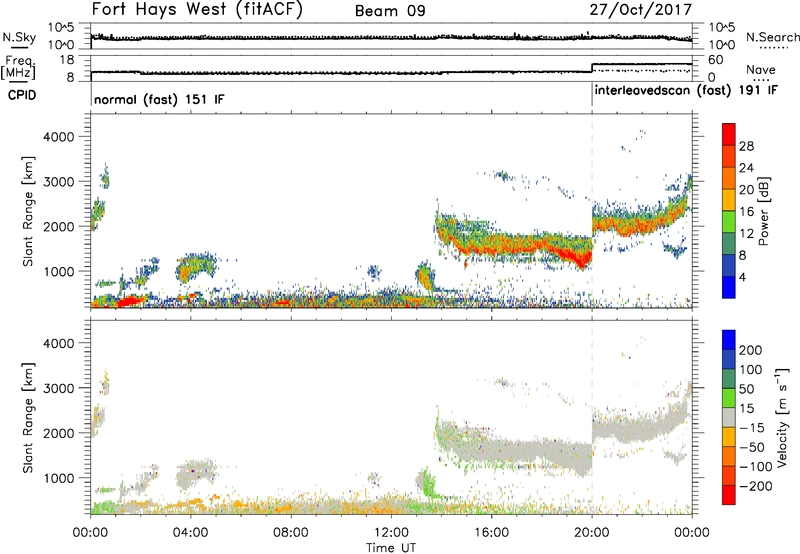Click the power panel 'Slant Range [km]' label
This screenshot has height=554, width=800.
(x=28, y=211)
